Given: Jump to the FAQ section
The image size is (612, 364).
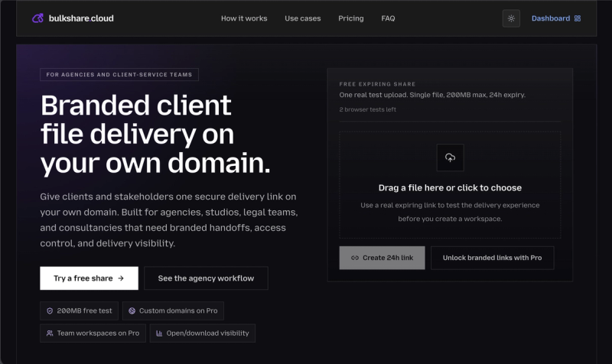Looking at the screenshot, I should click(388, 18).
